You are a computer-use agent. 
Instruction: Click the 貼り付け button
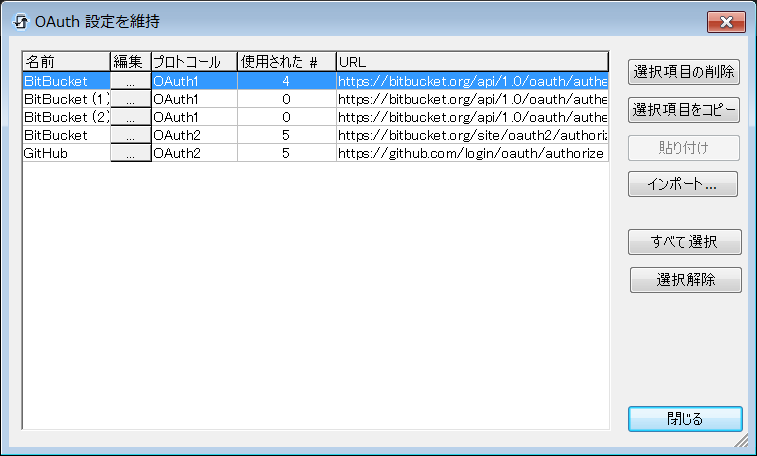(684, 148)
